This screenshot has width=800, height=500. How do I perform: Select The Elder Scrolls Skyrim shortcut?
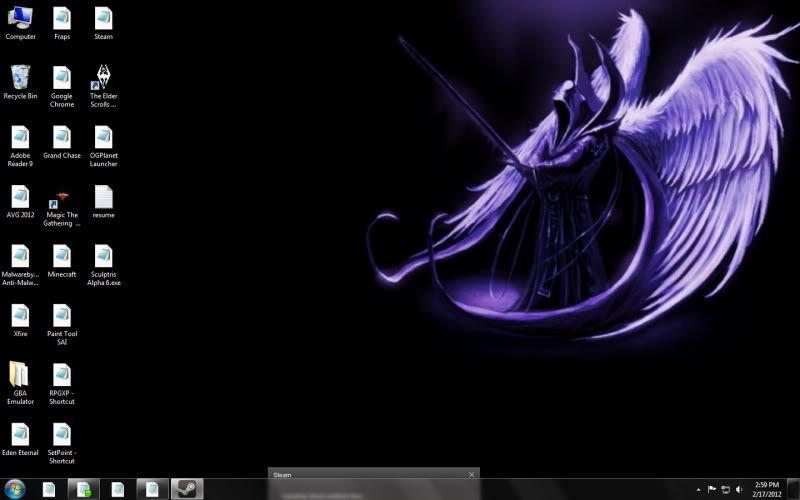pyautogui.click(x=104, y=87)
